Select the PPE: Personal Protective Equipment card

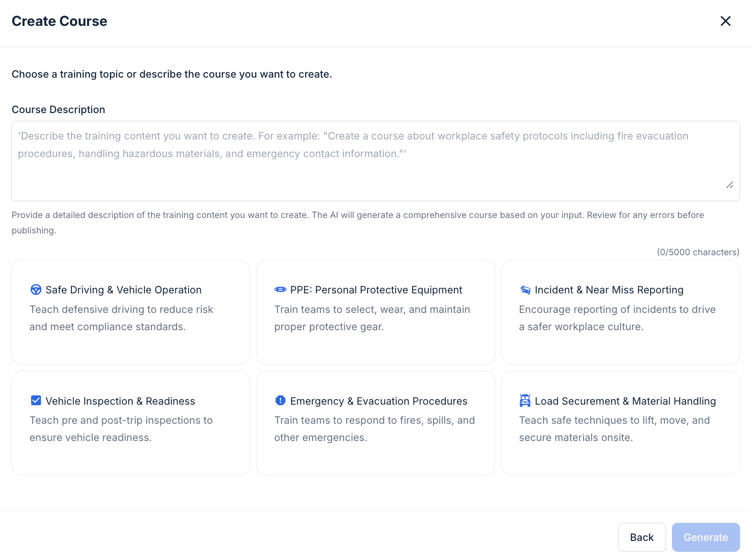pos(375,312)
